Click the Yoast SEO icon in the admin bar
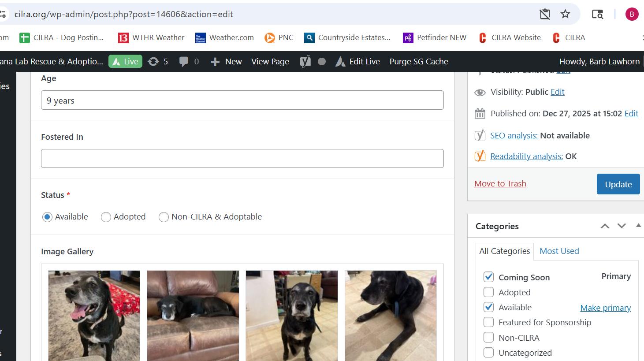 coord(305,61)
